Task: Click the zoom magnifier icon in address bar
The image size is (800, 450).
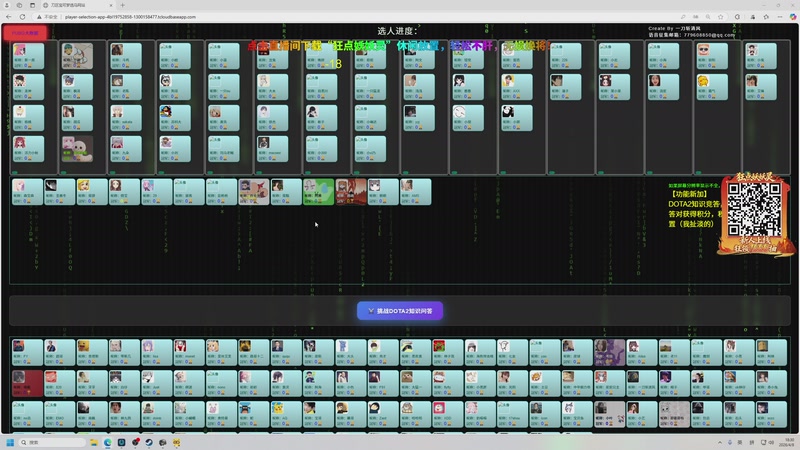Action: click(708, 17)
